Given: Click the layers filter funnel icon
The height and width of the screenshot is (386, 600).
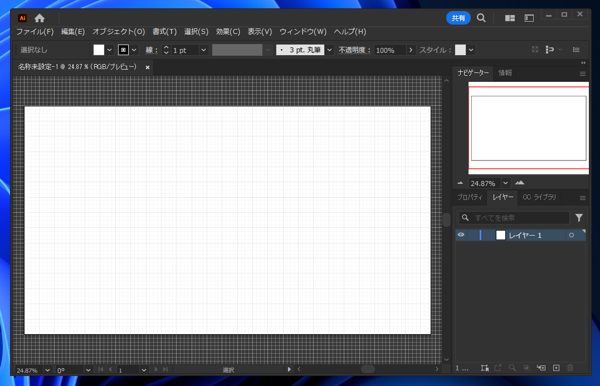Looking at the screenshot, I should click(579, 218).
